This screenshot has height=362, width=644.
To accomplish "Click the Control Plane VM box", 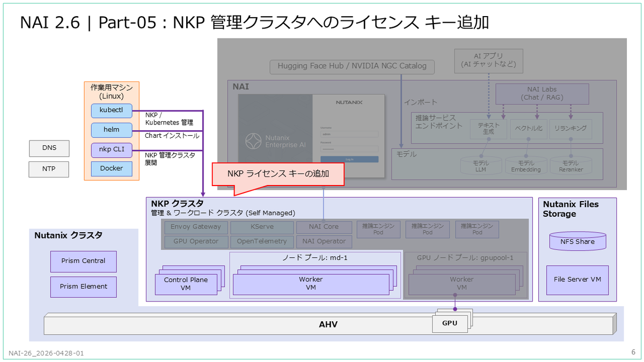I will [x=186, y=284].
